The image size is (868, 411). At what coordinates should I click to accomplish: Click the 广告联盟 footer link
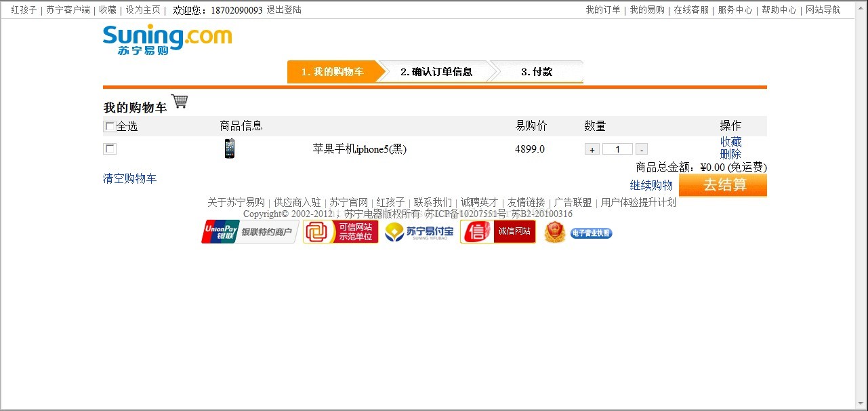(x=573, y=202)
